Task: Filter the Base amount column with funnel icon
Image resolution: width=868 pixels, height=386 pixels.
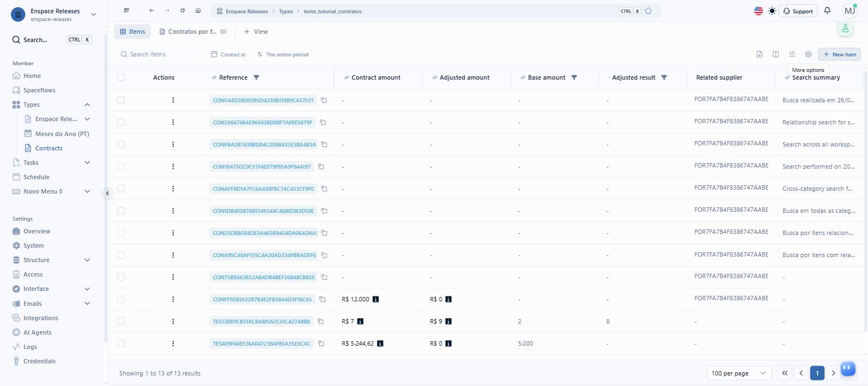Action: [574, 77]
